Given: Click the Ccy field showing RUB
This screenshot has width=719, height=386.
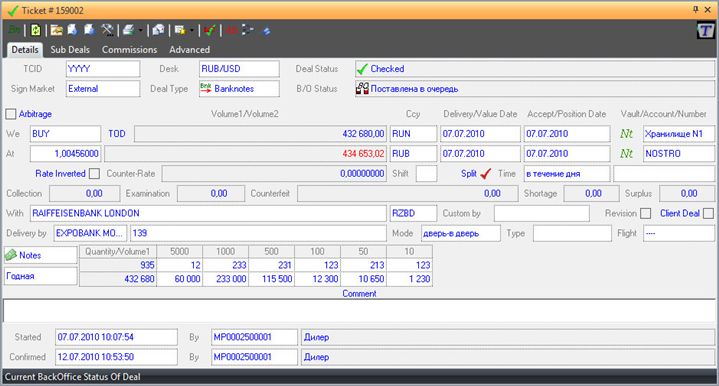Looking at the screenshot, I should (x=413, y=153).
